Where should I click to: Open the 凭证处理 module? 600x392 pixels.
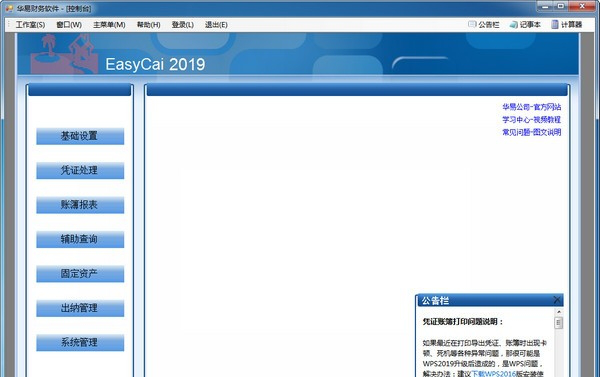(x=80, y=171)
